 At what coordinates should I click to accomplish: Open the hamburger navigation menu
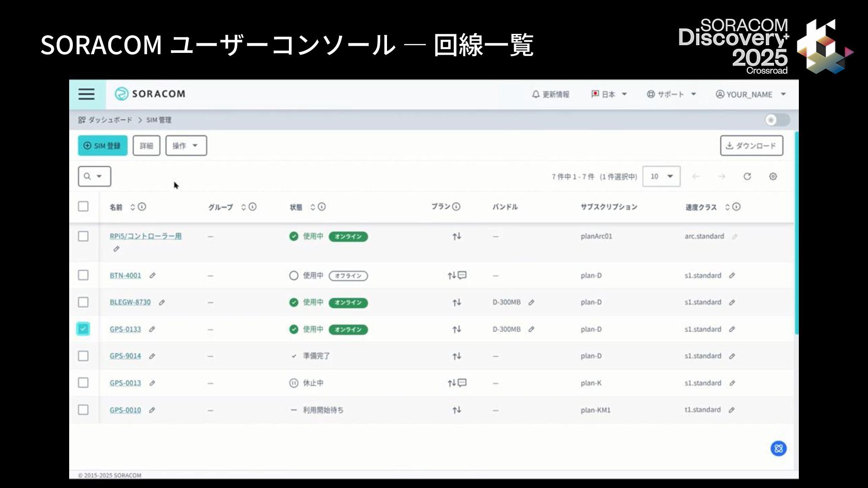tap(86, 94)
